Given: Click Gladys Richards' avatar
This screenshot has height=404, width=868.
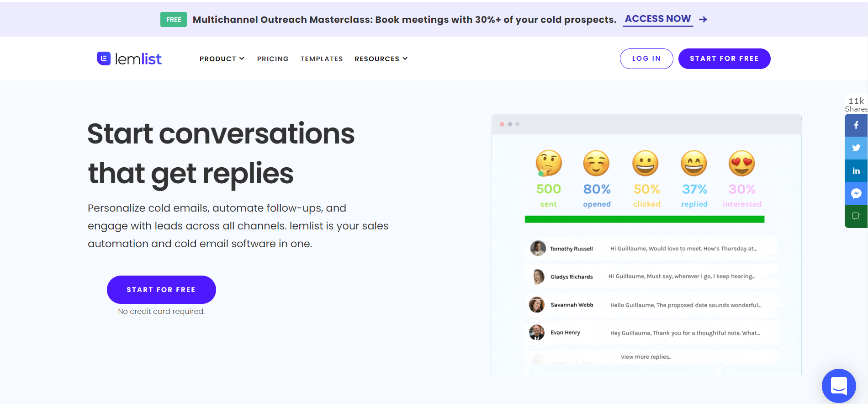Looking at the screenshot, I should (x=538, y=276).
